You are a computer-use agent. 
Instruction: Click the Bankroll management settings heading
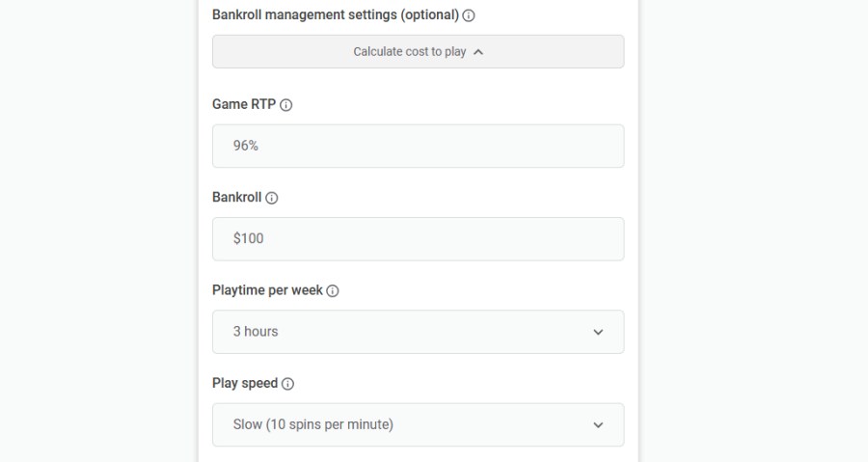pyautogui.click(x=335, y=15)
